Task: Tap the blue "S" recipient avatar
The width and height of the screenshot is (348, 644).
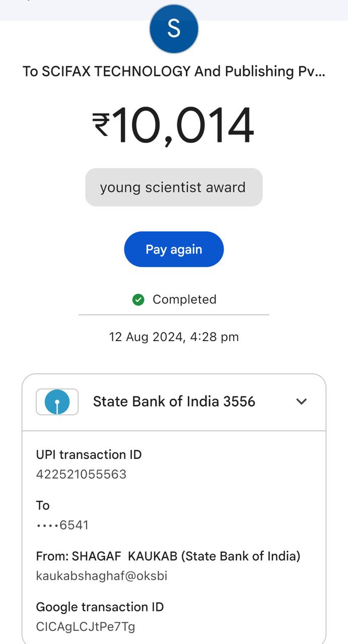Action: click(174, 29)
